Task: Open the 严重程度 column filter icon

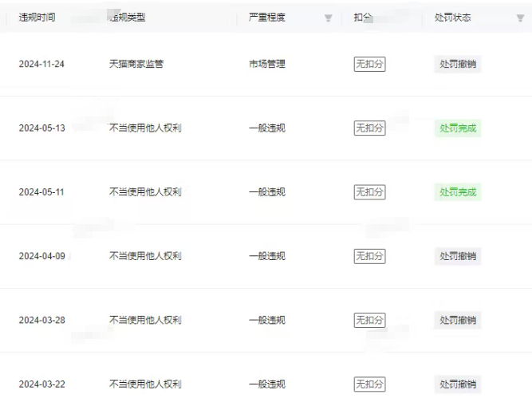Action: tap(328, 18)
